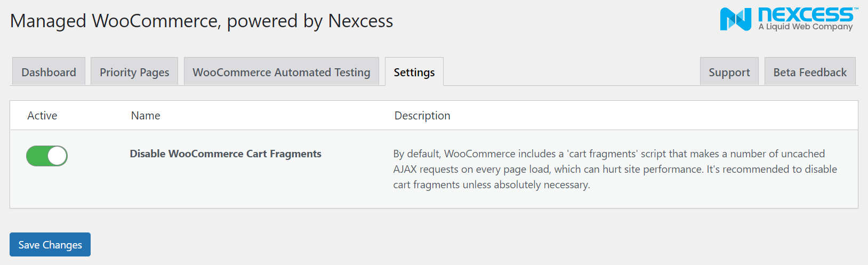Click the 'Managed WooCommerce, powered by Nexcess' heading

click(x=202, y=21)
